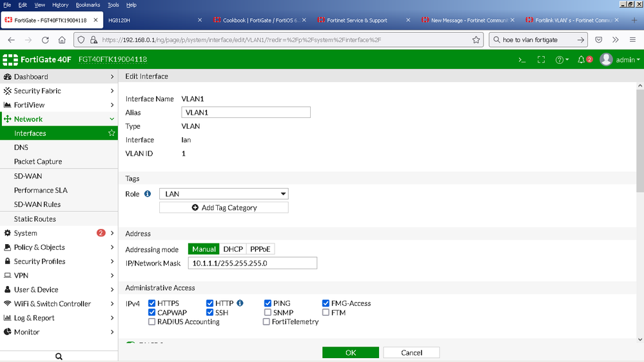This screenshot has width=644, height=362.
Task: Switch to the Cookbook FortiGate tab
Action: (x=260, y=20)
